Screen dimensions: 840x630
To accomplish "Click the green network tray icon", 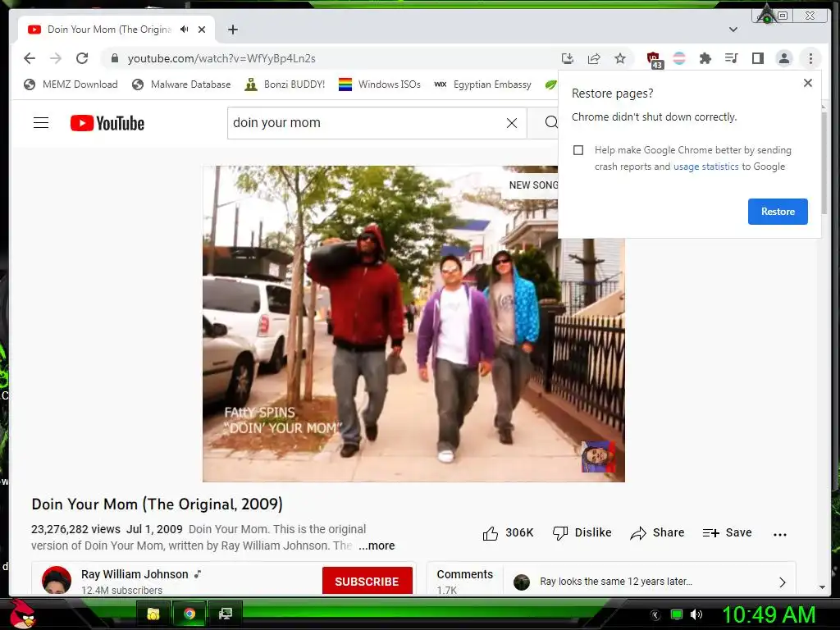I will click(x=676, y=614).
